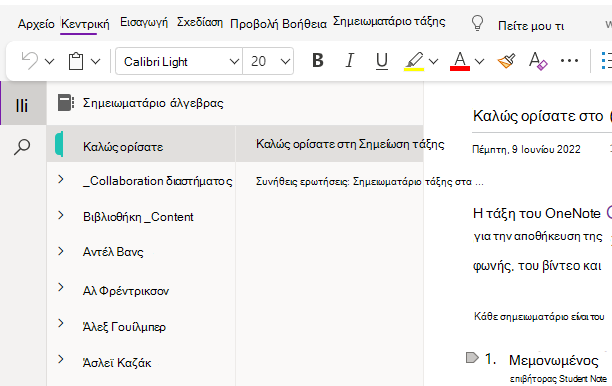Open the Αρχείο menu
The image size is (612, 386).
tap(36, 24)
